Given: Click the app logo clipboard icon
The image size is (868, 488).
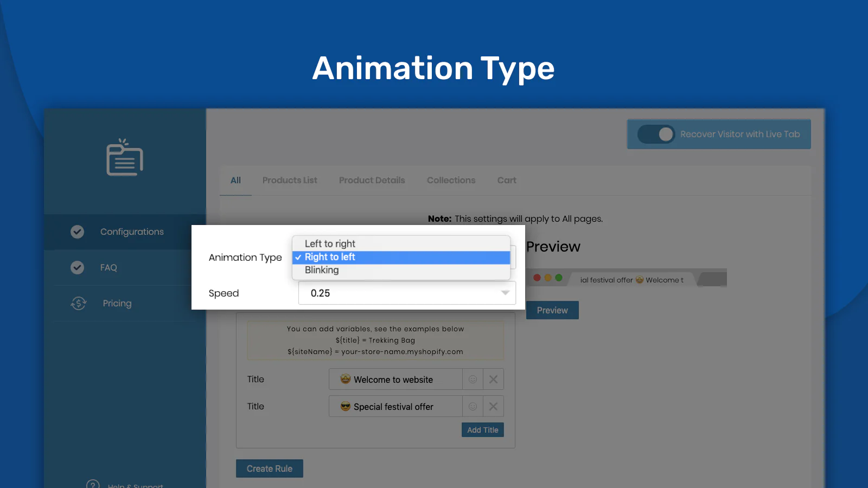Looking at the screenshot, I should point(125,158).
